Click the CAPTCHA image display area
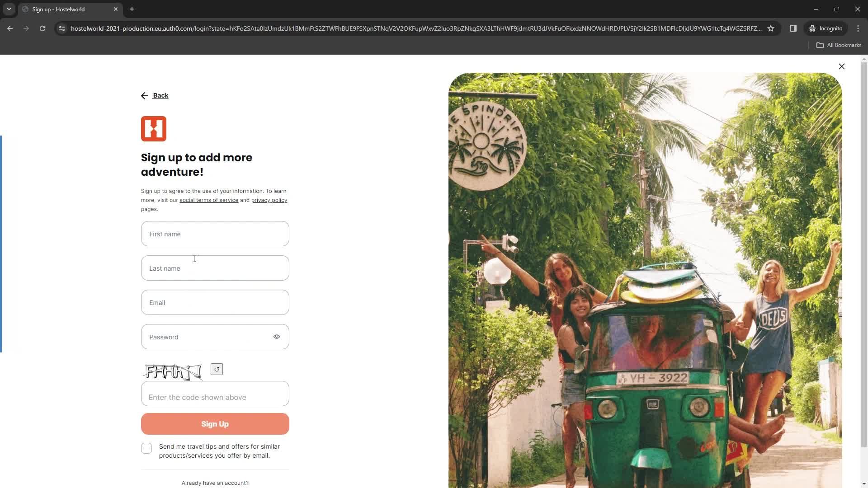The height and width of the screenshot is (488, 868). [x=173, y=371]
